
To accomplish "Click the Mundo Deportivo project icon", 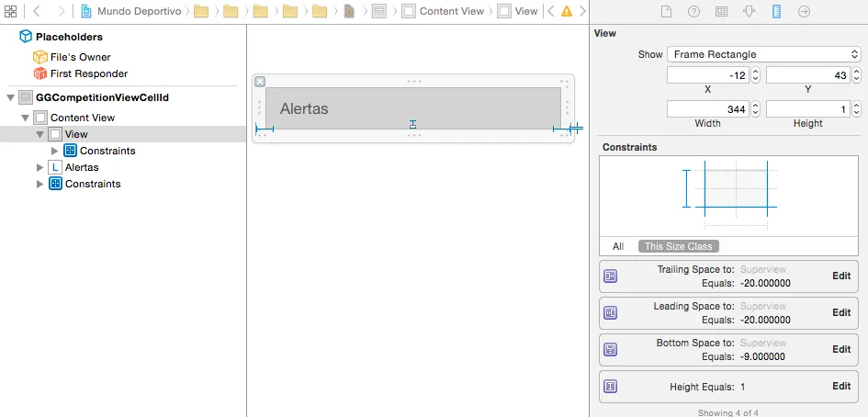I will (85, 11).
